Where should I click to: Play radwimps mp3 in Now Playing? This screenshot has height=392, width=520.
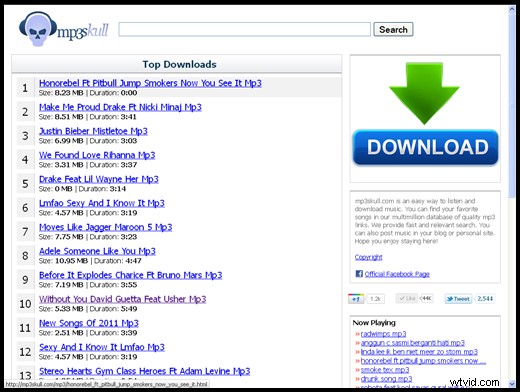(x=383, y=334)
